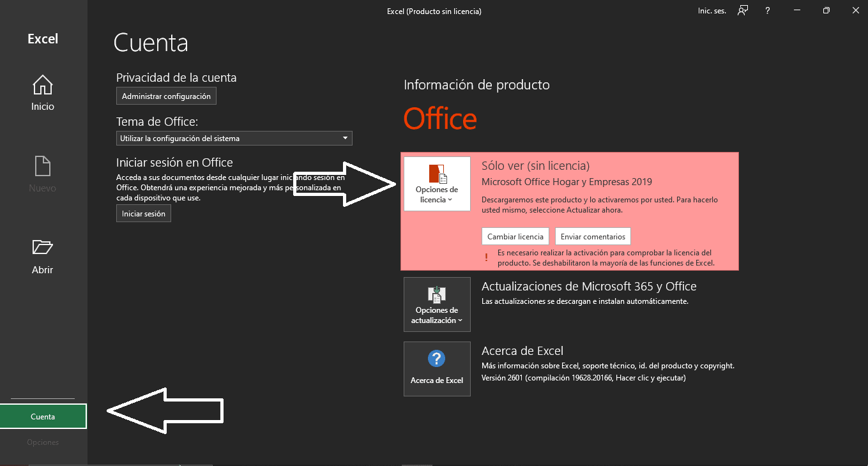868x466 pixels.
Task: Click the red activation warning exclamation icon
Action: 486,258
